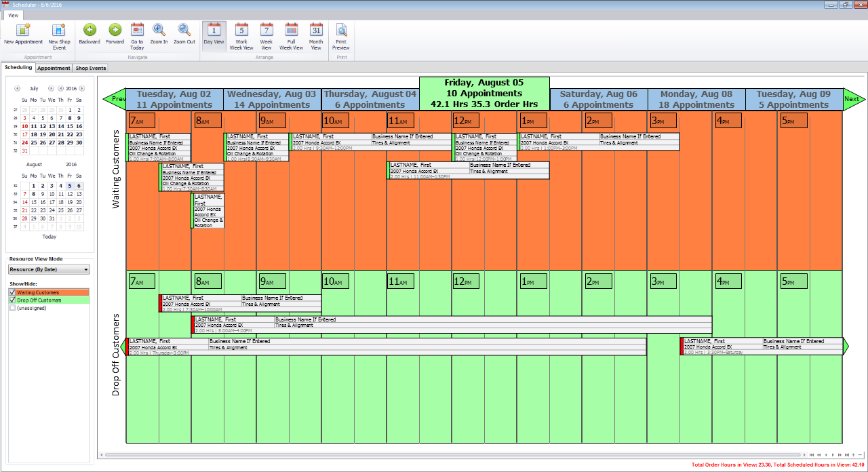The height and width of the screenshot is (472, 868).
Task: Click the 2PM time marker in Drop Off Customers
Action: 598,281
